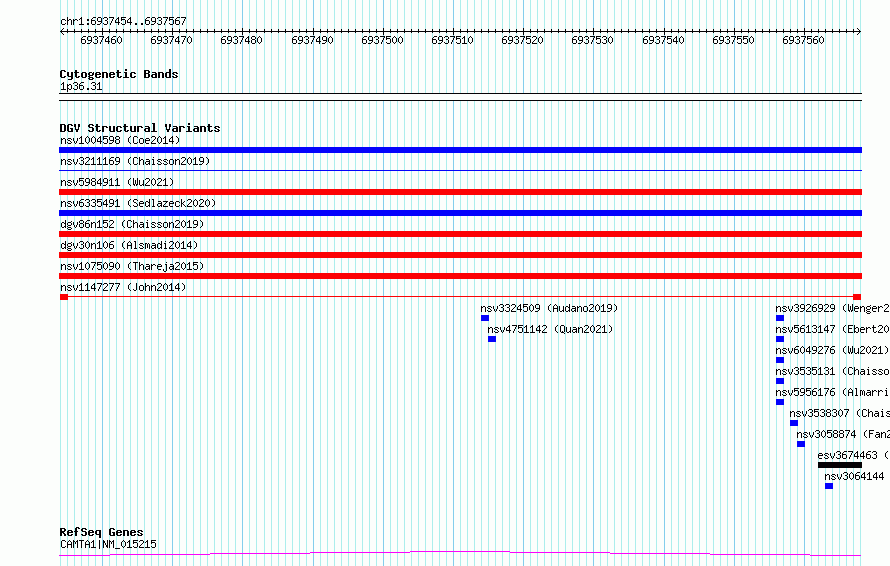Screen dimensions: 890x566
Task: Open the nsv3535131 blue marker
Action: tap(780, 381)
